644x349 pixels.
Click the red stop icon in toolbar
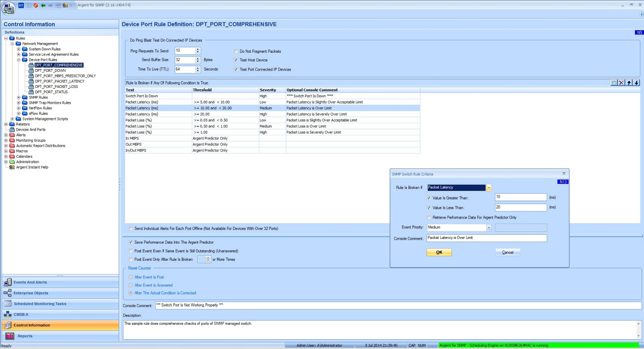point(36,5)
